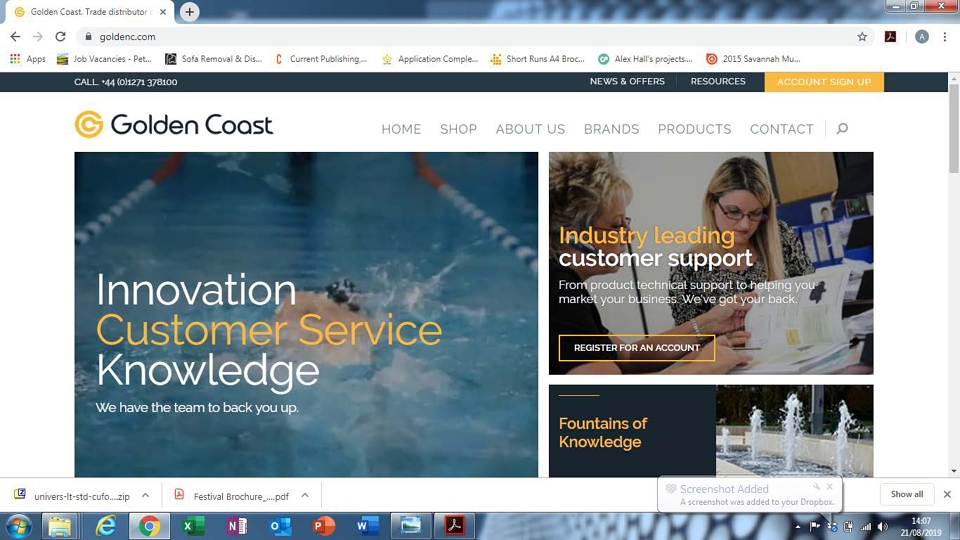The height and width of the screenshot is (540, 960).
Task: Open OneNote from the taskbar
Action: coord(236,526)
